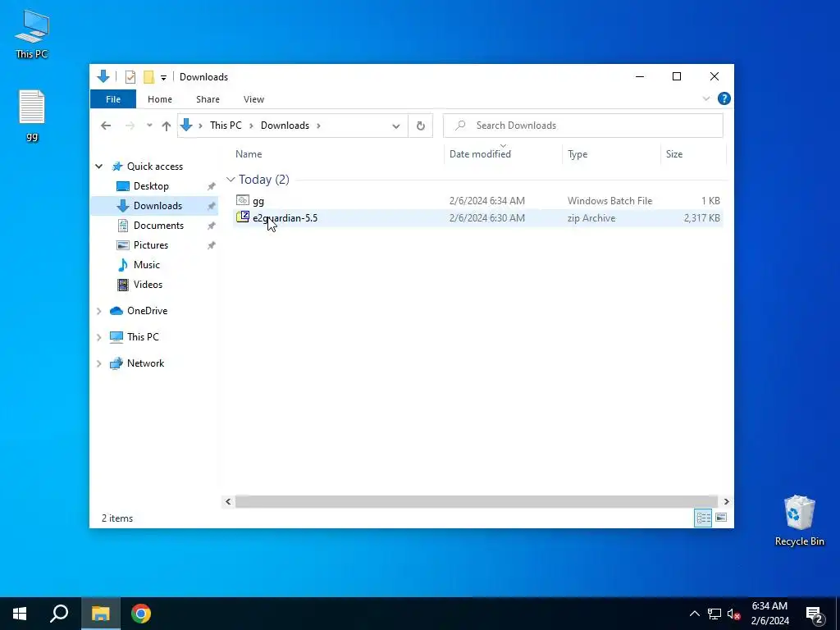Switch to the Home ribbon tab
The width and height of the screenshot is (840, 630).
click(160, 99)
